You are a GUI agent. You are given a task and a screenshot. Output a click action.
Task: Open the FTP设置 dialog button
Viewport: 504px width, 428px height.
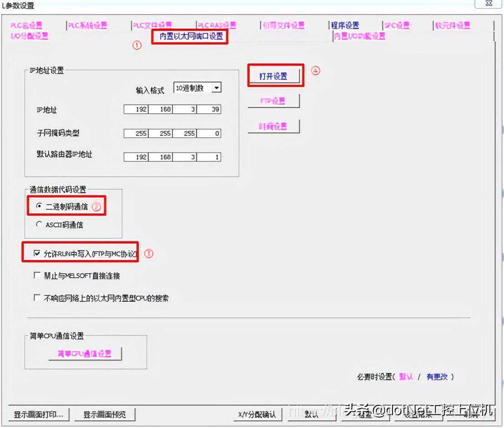[x=273, y=101]
